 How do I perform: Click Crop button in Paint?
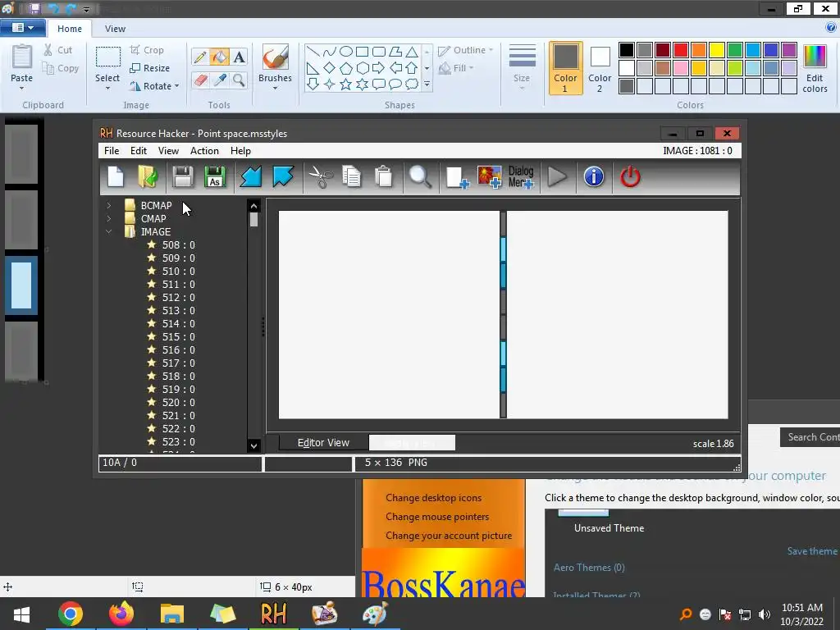point(147,50)
